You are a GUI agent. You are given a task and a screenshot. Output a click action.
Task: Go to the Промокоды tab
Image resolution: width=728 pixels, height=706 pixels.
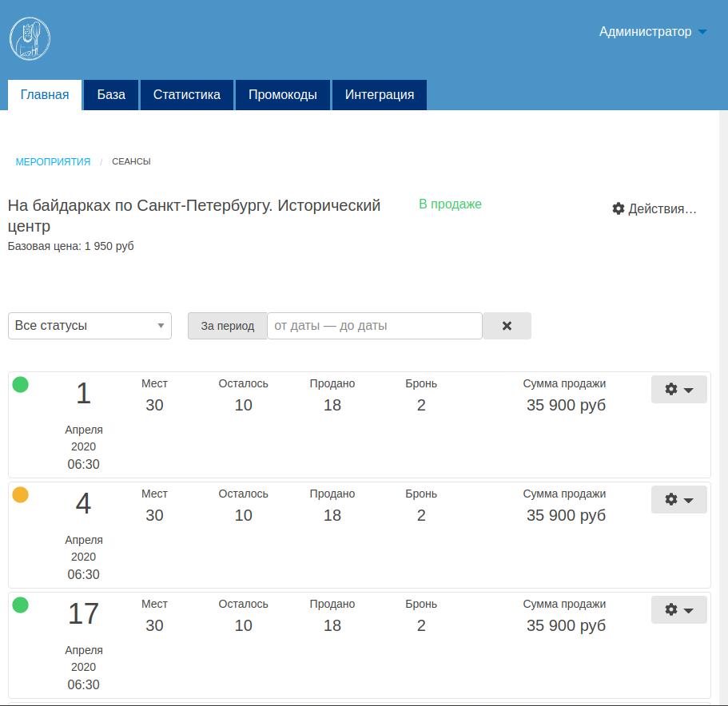pos(283,95)
